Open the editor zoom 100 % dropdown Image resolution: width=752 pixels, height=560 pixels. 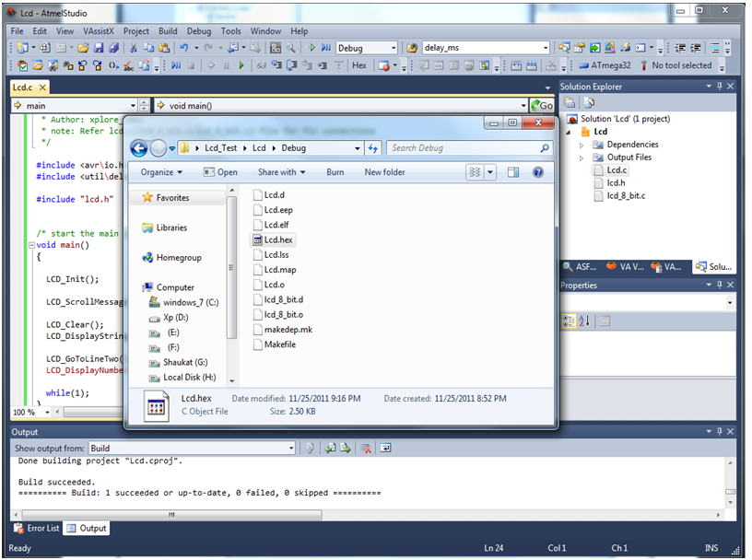(47, 413)
